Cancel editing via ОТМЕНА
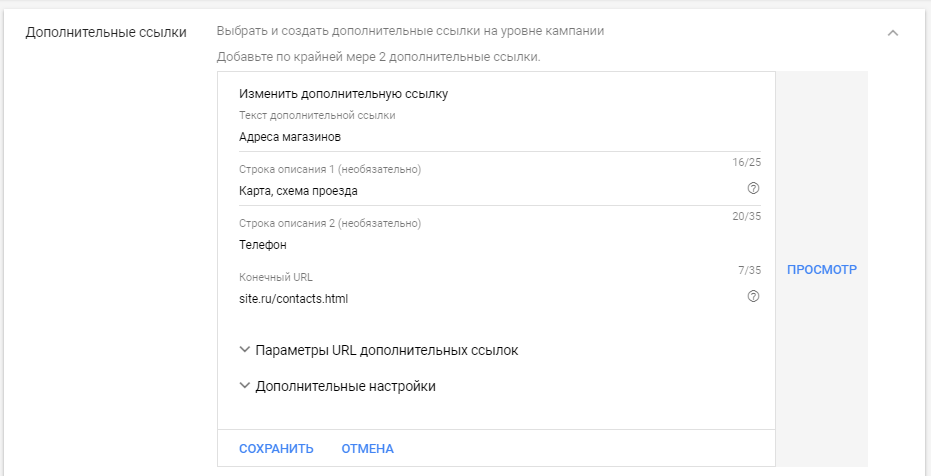This screenshot has width=931, height=476. point(368,449)
